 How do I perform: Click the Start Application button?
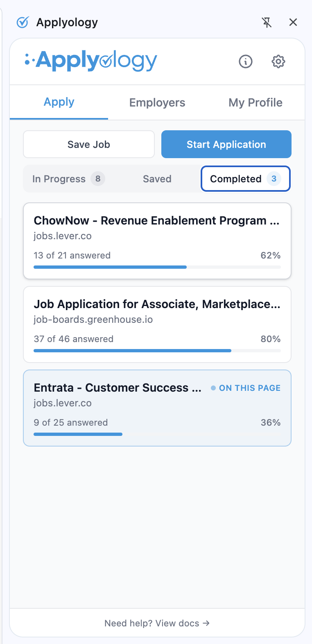coord(226,144)
